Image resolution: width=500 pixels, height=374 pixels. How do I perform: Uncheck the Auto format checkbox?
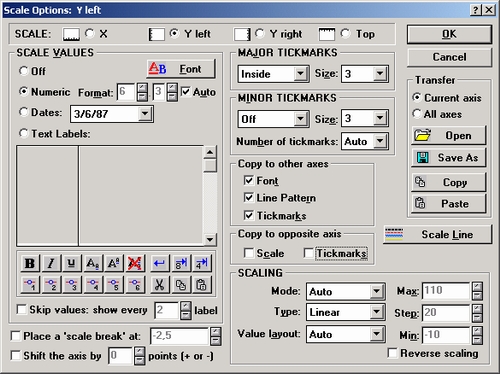tap(186, 92)
